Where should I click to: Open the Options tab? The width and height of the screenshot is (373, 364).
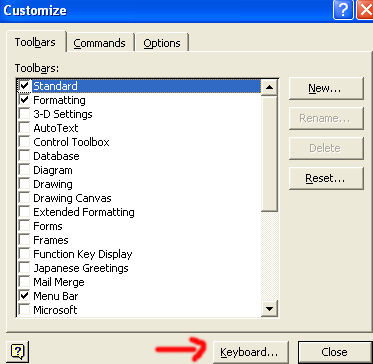click(162, 43)
